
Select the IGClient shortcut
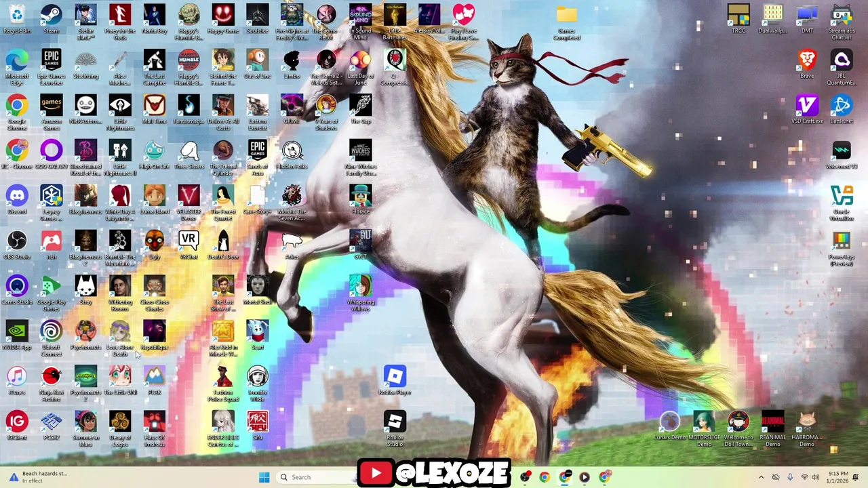(17, 426)
